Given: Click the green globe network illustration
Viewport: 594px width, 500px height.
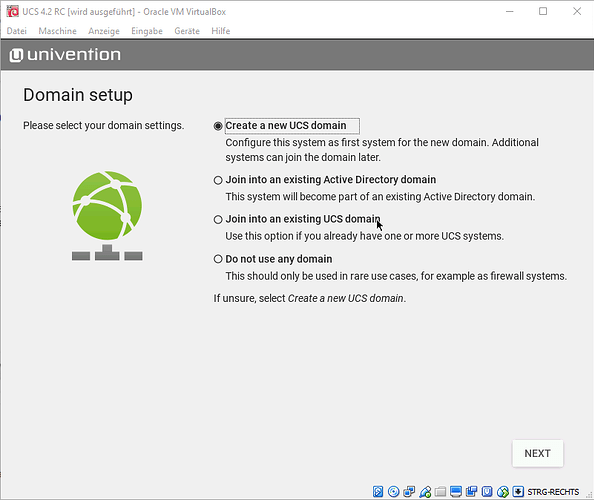Looking at the screenshot, I should pyautogui.click(x=107, y=216).
